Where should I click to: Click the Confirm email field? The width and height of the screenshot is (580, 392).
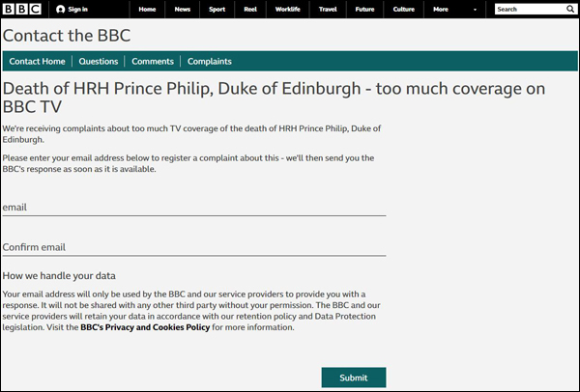(x=194, y=247)
